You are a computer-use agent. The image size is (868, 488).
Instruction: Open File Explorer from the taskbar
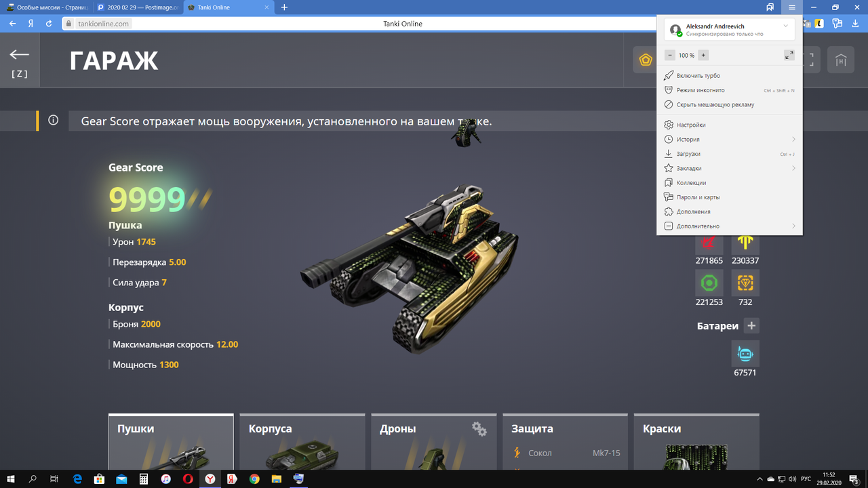pyautogui.click(x=277, y=479)
